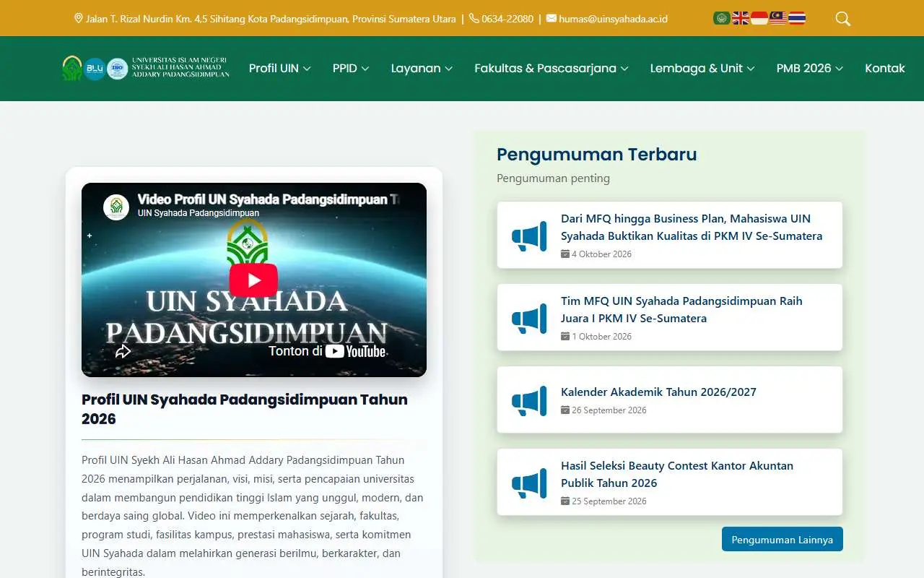Expand the PMB 2026 dropdown menu

tap(810, 68)
